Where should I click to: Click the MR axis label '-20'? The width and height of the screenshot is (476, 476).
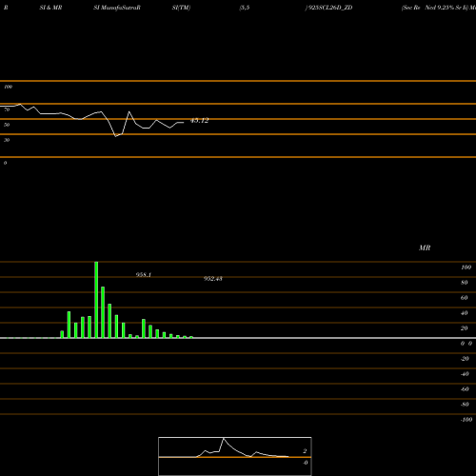tap(465, 359)
